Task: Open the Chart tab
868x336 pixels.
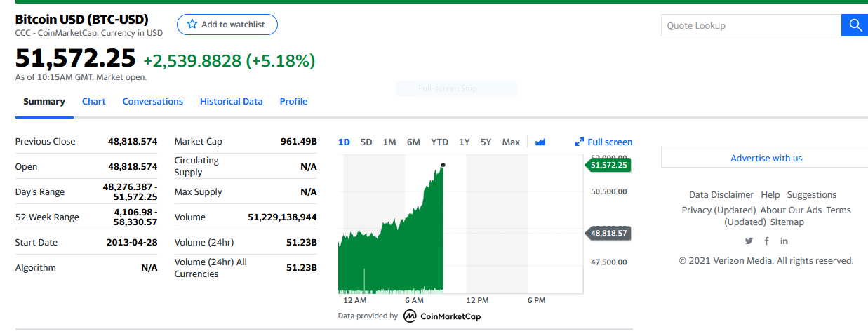Action: [x=94, y=101]
